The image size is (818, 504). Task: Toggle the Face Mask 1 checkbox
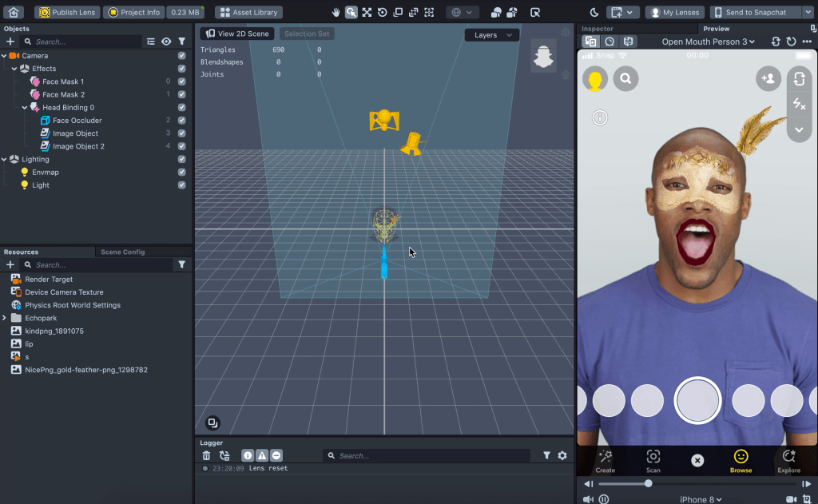click(182, 81)
